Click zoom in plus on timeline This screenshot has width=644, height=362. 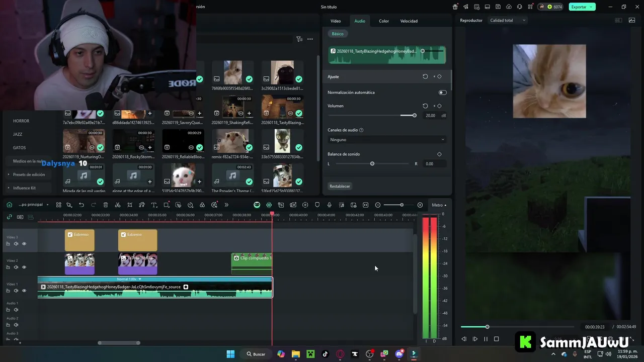click(420, 205)
